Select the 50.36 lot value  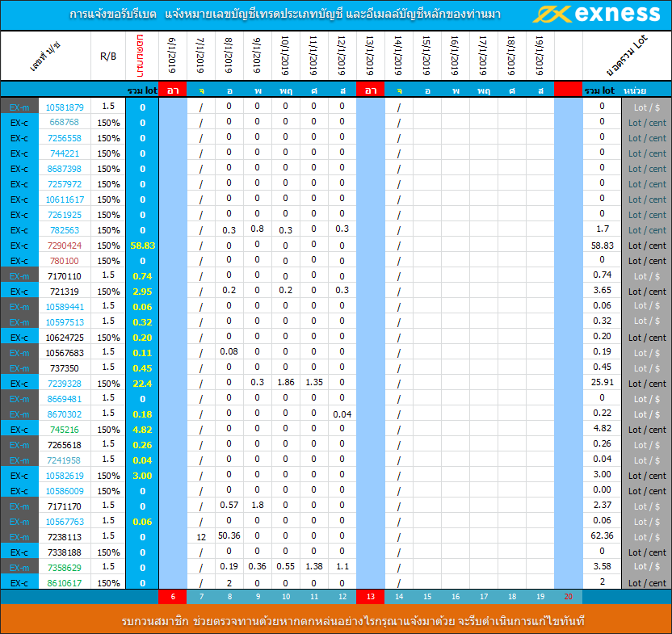[x=229, y=535]
